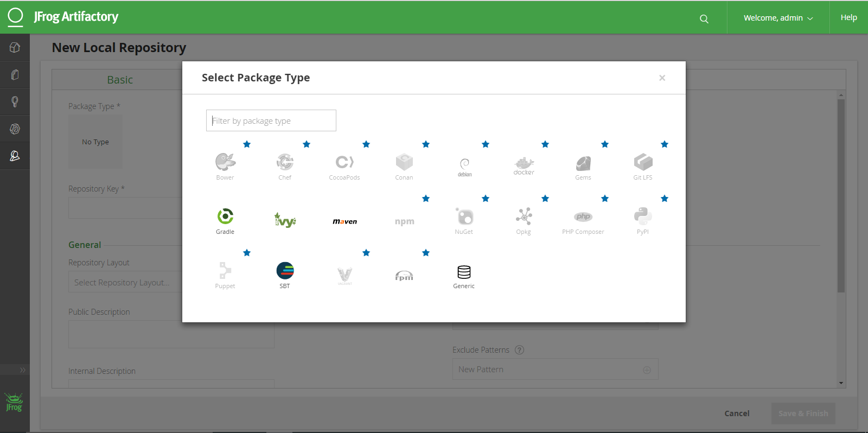
Task: Click the star above the Puppet icon
Action: click(247, 253)
